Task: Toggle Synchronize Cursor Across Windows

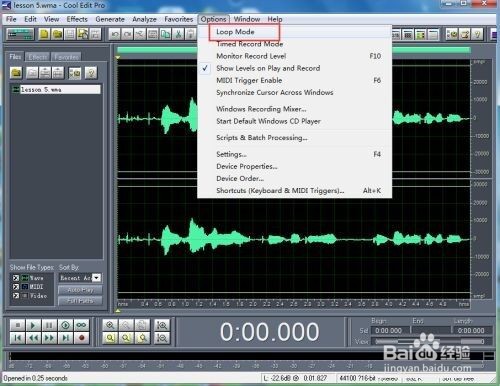Action: coord(294,92)
